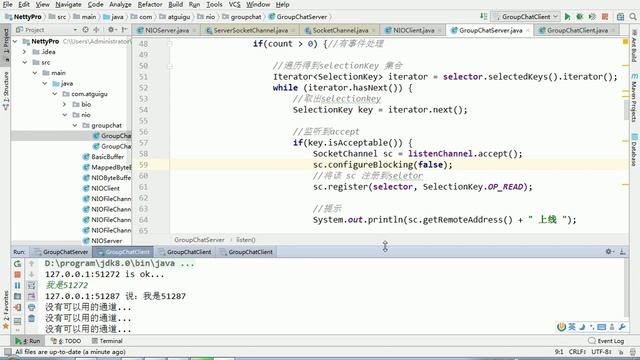Clear all console output trash icon

31,318
